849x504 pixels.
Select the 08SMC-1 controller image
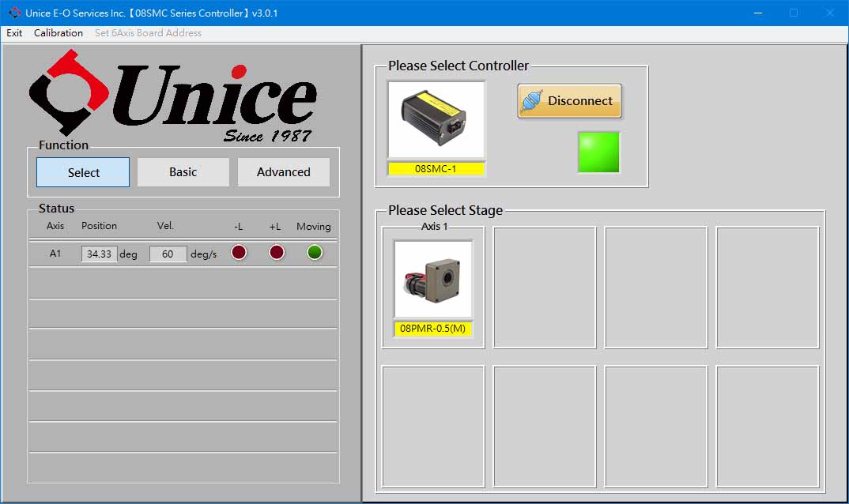coord(436,119)
